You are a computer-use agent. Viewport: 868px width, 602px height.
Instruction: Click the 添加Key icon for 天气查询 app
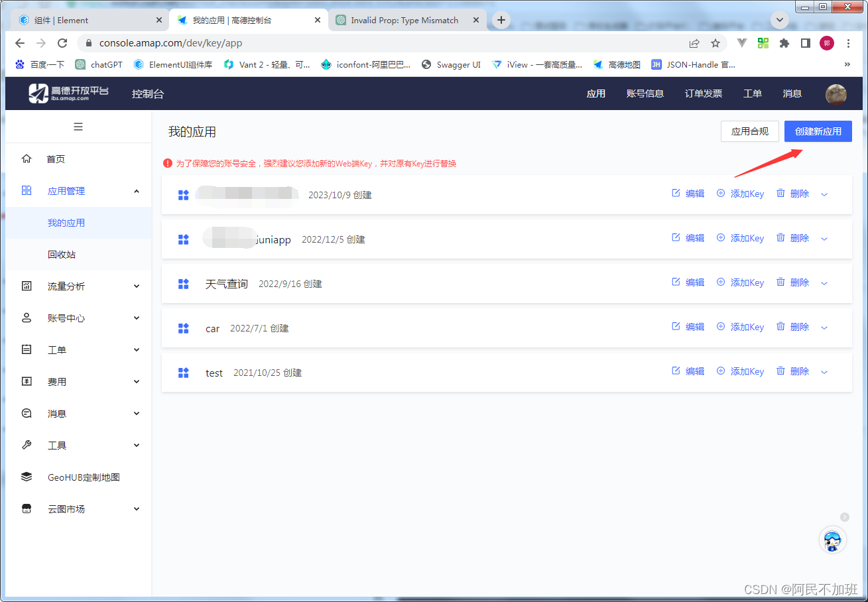point(720,282)
